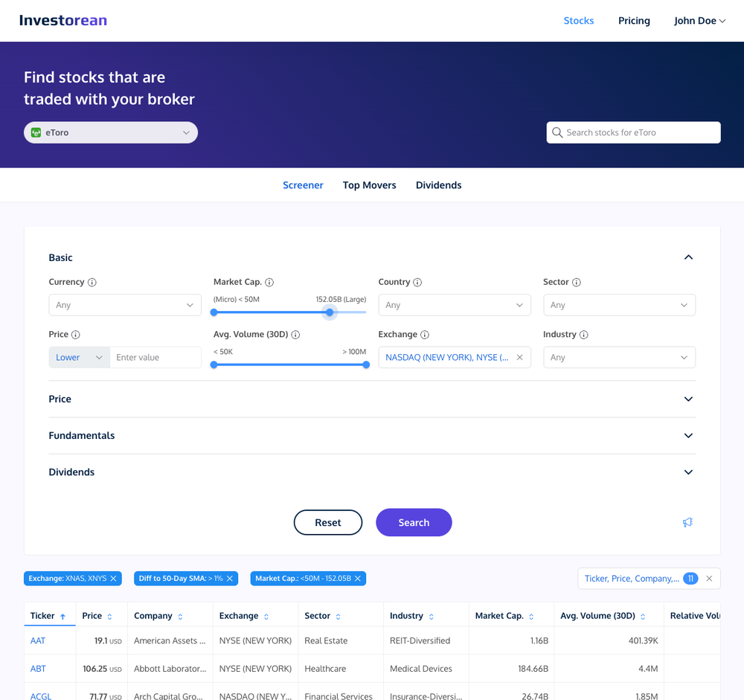Open the Stocks nav link

coord(578,20)
